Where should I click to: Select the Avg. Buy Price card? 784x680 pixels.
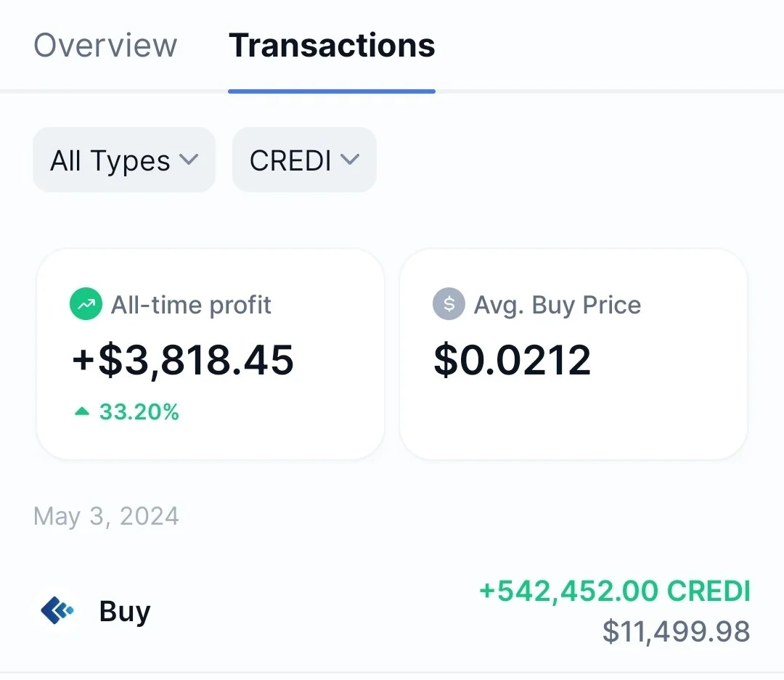pos(573,354)
